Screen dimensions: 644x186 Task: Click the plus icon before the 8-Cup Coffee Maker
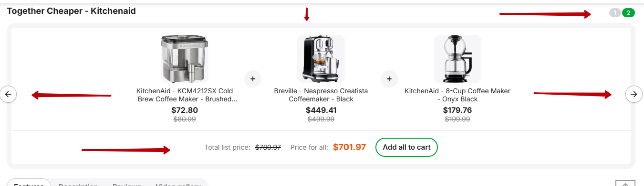pyautogui.click(x=389, y=78)
